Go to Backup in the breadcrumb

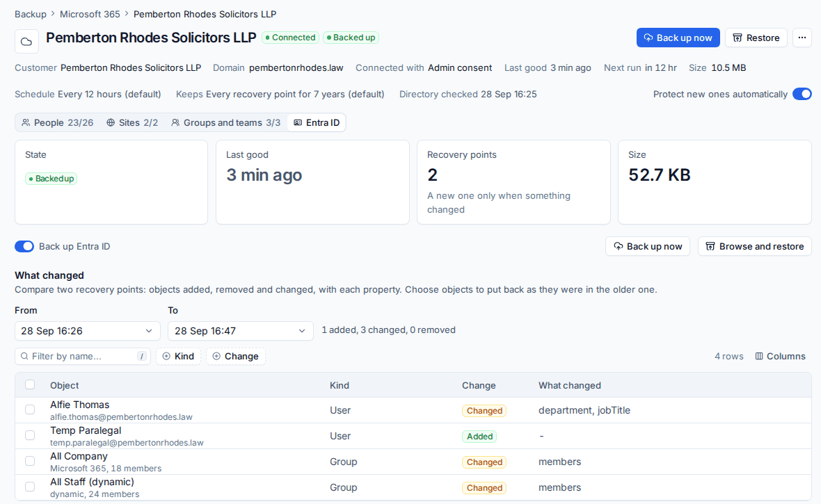tap(31, 14)
